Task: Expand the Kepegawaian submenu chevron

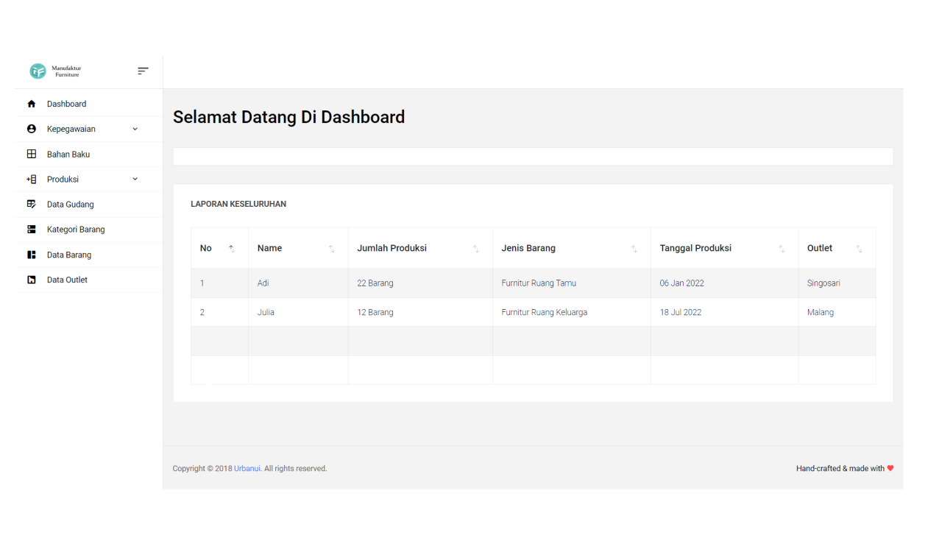Action: coord(135,130)
